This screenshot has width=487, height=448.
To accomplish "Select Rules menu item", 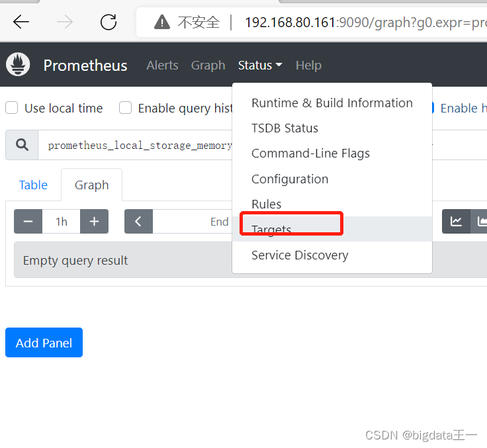I will [332, 204].
